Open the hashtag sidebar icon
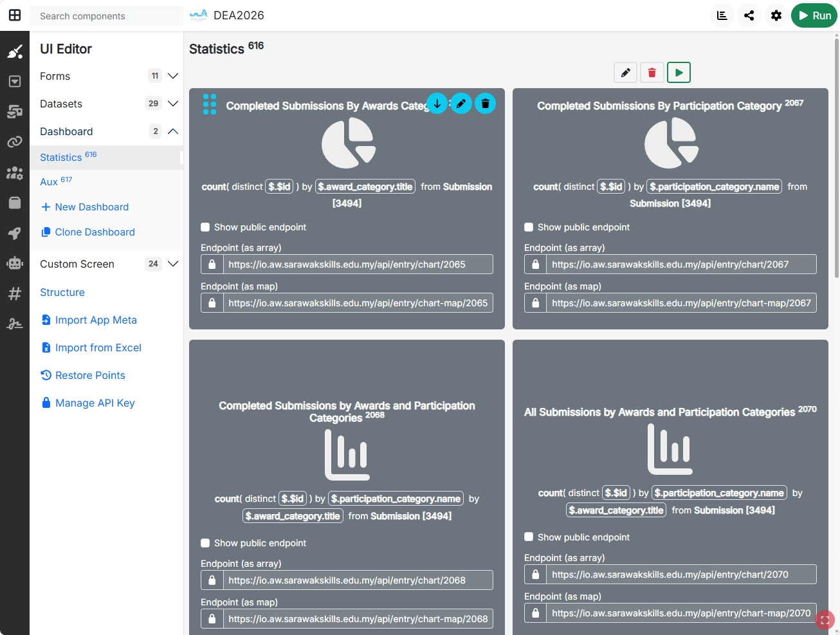The image size is (840, 635). 15,293
